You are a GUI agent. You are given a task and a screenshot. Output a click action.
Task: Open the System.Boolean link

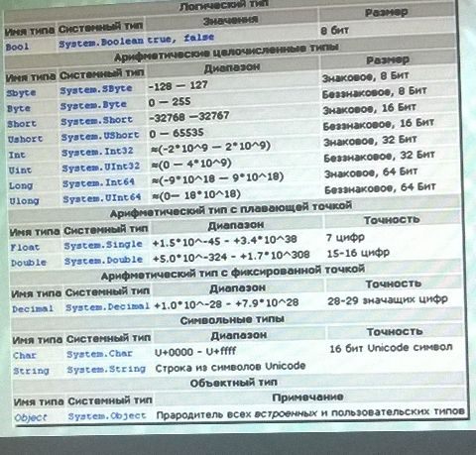point(101,43)
